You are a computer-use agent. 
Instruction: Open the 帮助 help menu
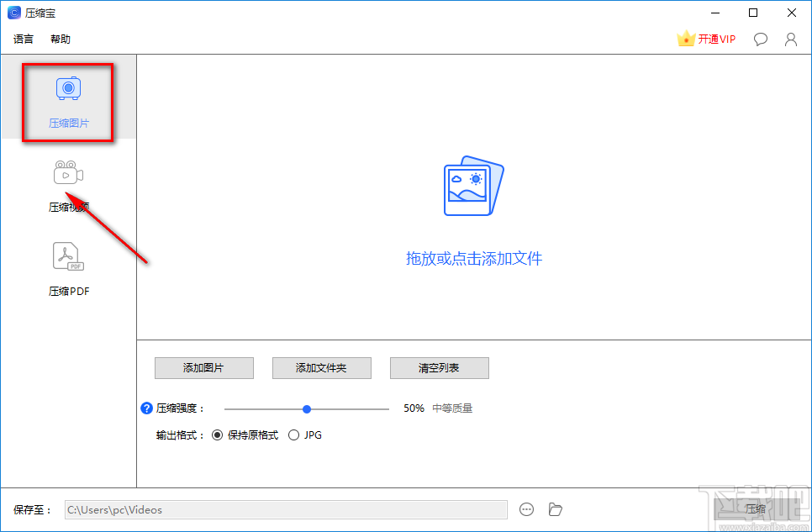click(x=60, y=39)
